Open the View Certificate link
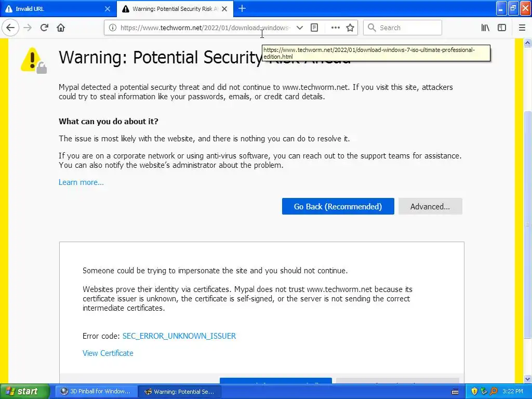Screen dimensions: 532x399 pyautogui.click(x=108, y=353)
